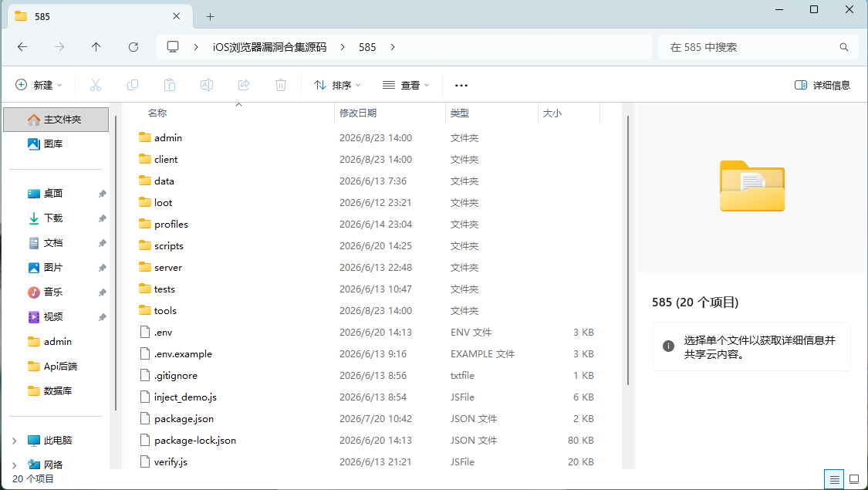Select the package-lock.json file
The image size is (868, 490).
point(368,440)
